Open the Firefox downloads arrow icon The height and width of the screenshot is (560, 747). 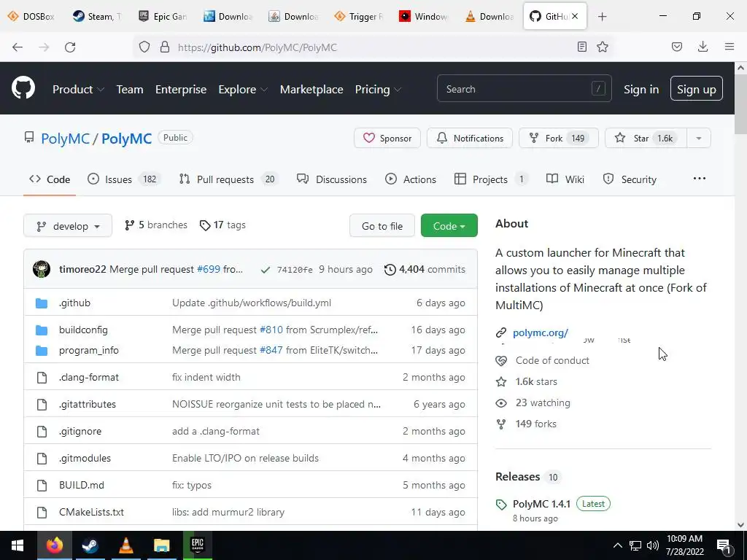[703, 47]
